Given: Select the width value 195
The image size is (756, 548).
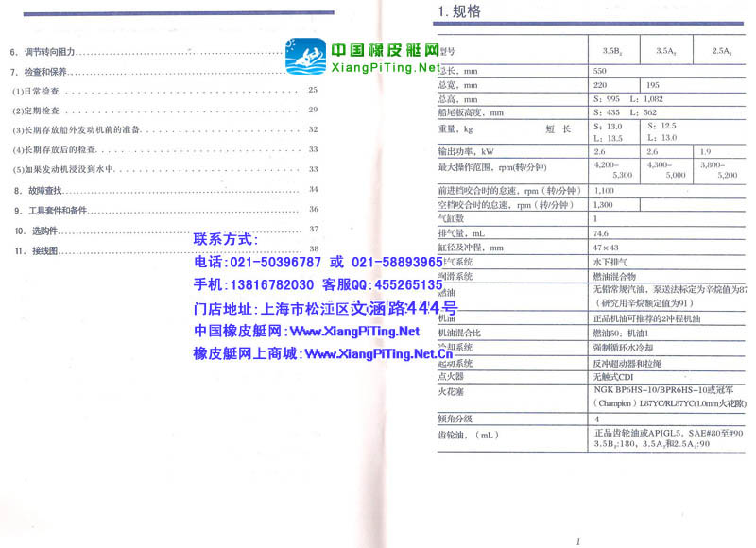Looking at the screenshot, I should point(652,85).
